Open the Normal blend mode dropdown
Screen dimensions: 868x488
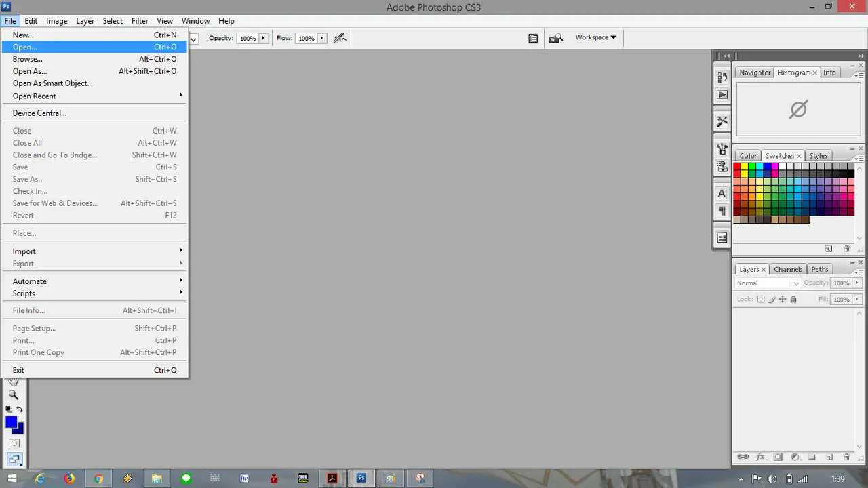768,283
